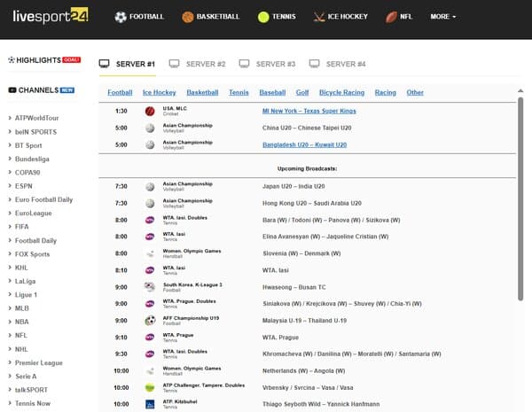Expand the NBA channel entry
This screenshot has height=412, width=532.
pos(19,322)
